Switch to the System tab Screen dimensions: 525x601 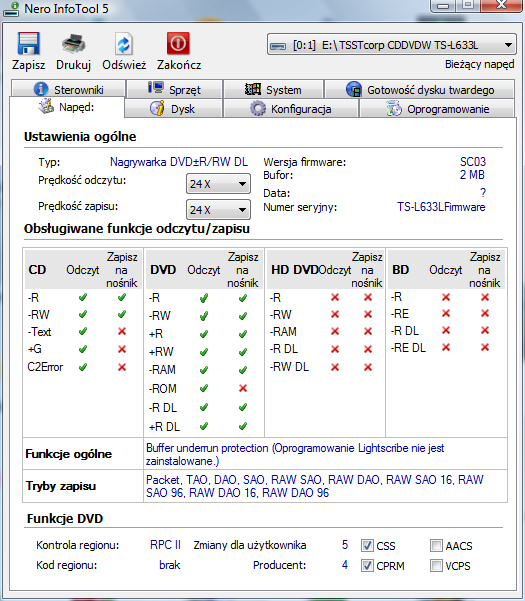(x=273, y=89)
